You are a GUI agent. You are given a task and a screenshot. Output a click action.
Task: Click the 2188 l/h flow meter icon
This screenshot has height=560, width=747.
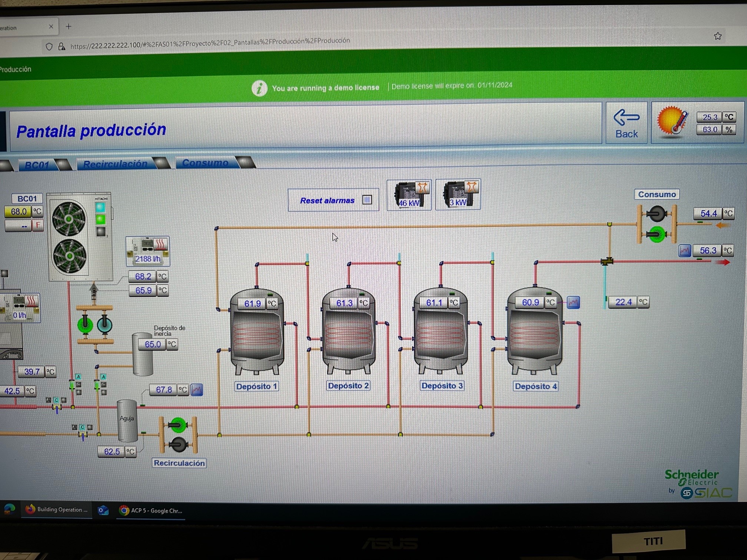click(x=148, y=251)
